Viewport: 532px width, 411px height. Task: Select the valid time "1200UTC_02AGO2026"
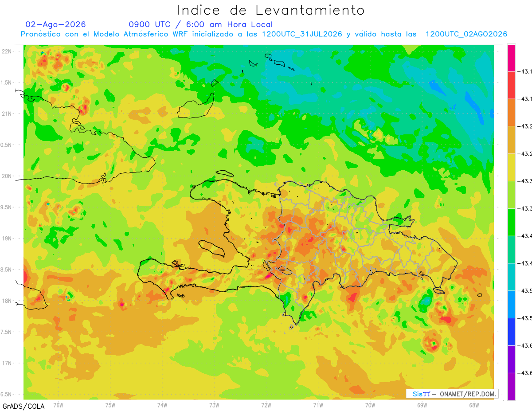pos(466,34)
